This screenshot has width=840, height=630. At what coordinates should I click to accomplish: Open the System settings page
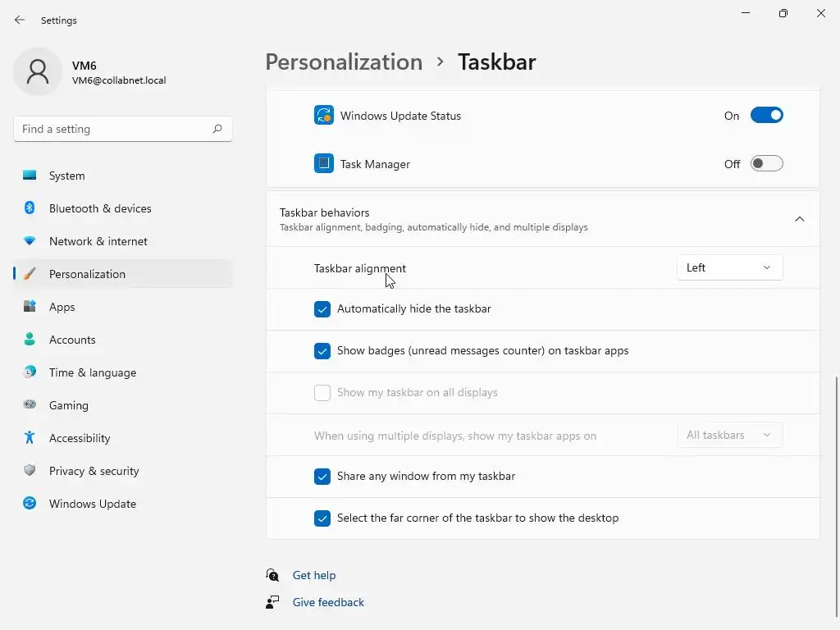pos(67,176)
